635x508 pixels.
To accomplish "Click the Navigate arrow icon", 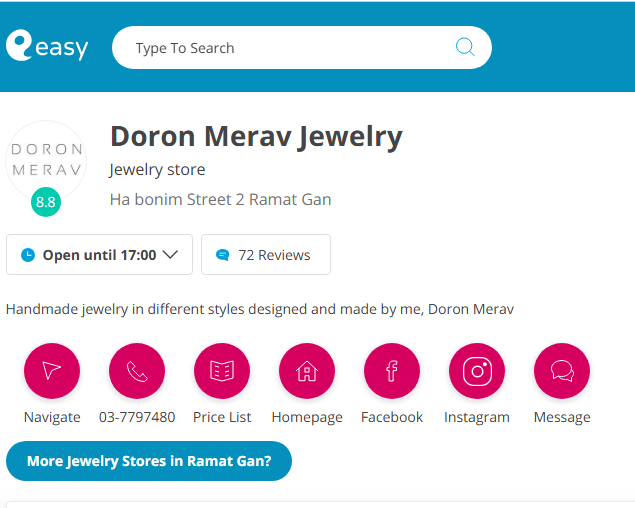I will click(x=52, y=371).
